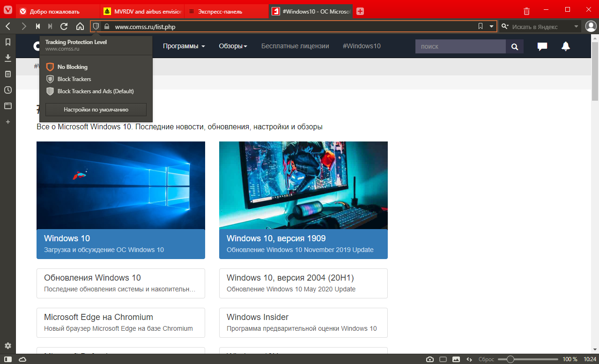Expand the Программы menu
The image size is (599, 364).
pyautogui.click(x=184, y=46)
